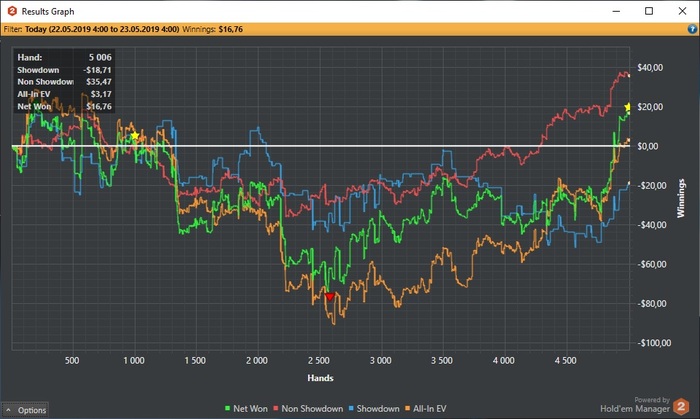Minimize the Results Graph window
This screenshot has width=700, height=419.
point(617,11)
